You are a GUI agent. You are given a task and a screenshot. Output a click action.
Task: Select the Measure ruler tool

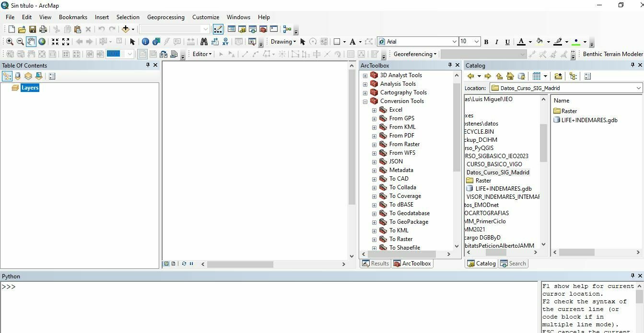tap(191, 42)
